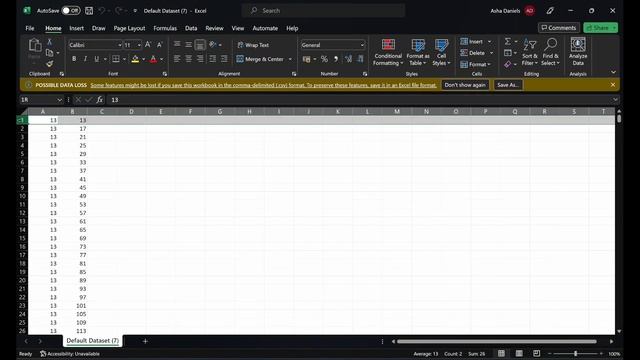Screen dimensions: 640x360
Task: Switch to Insert tab
Action: [x=76, y=28]
